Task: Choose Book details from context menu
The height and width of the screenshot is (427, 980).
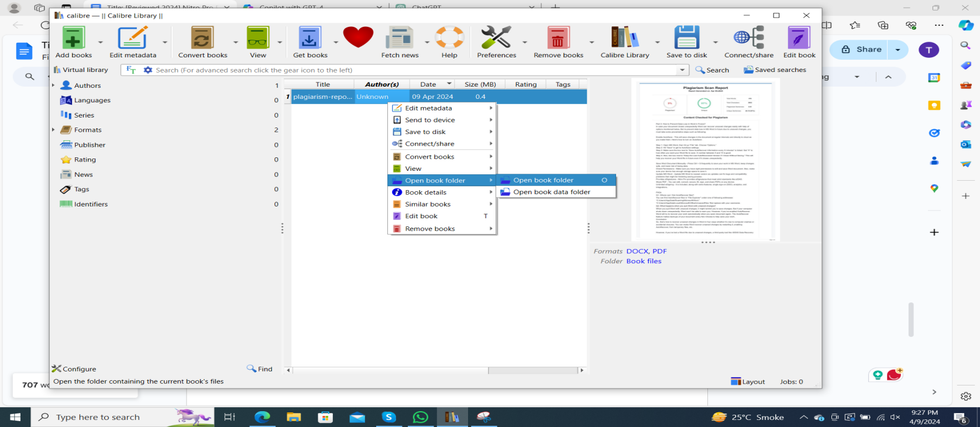Action: 425,192
